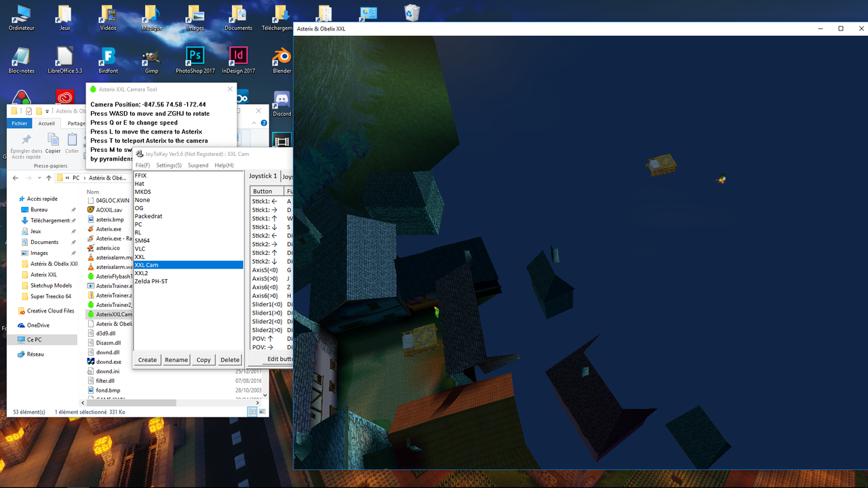Open the Jeux folder shortcut on desktop
868x488 pixels.
64,18
